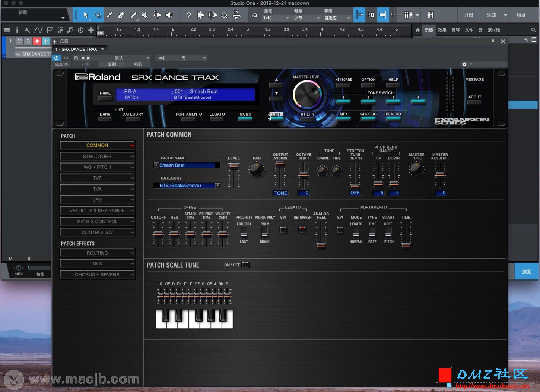Image resolution: width=540 pixels, height=392 pixels.
Task: Select the Paint pencil tool
Action: [x=133, y=15]
